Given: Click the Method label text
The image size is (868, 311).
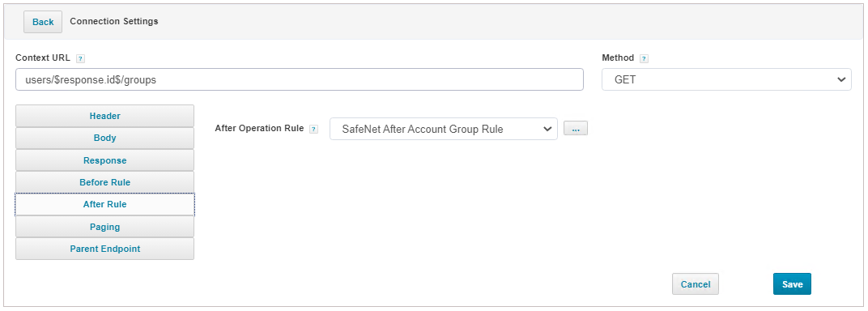Looking at the screenshot, I should pos(618,58).
